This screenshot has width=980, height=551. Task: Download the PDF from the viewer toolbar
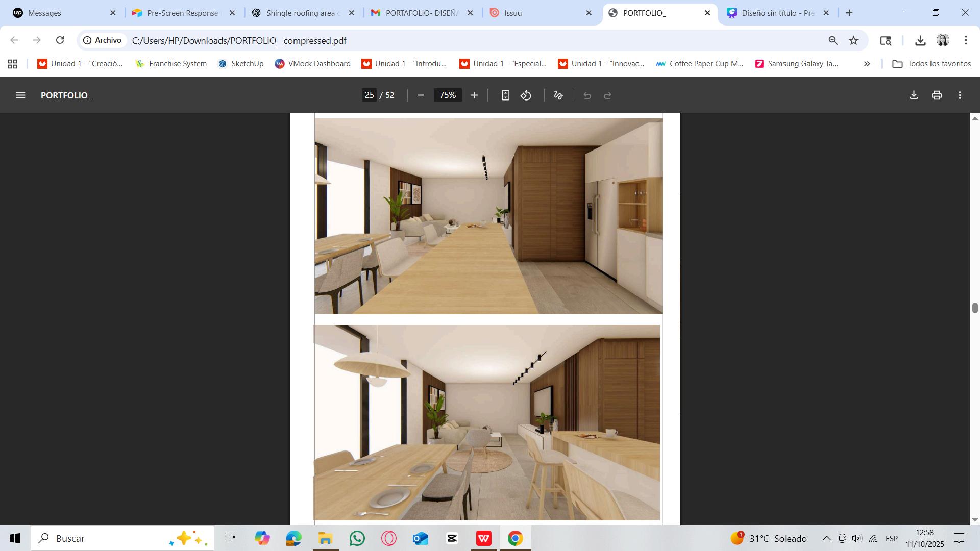(914, 95)
